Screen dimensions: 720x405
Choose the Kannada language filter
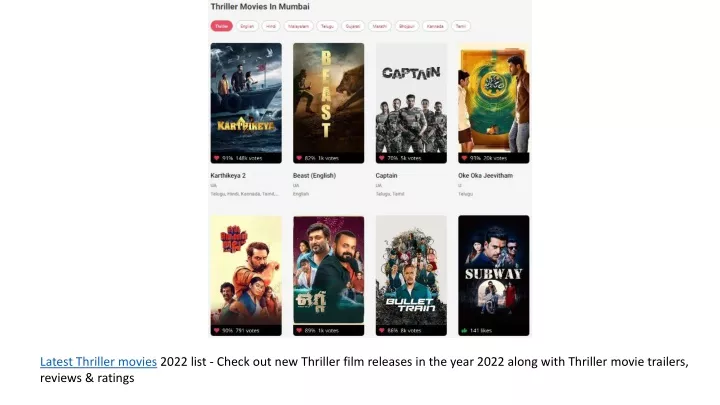(435, 26)
